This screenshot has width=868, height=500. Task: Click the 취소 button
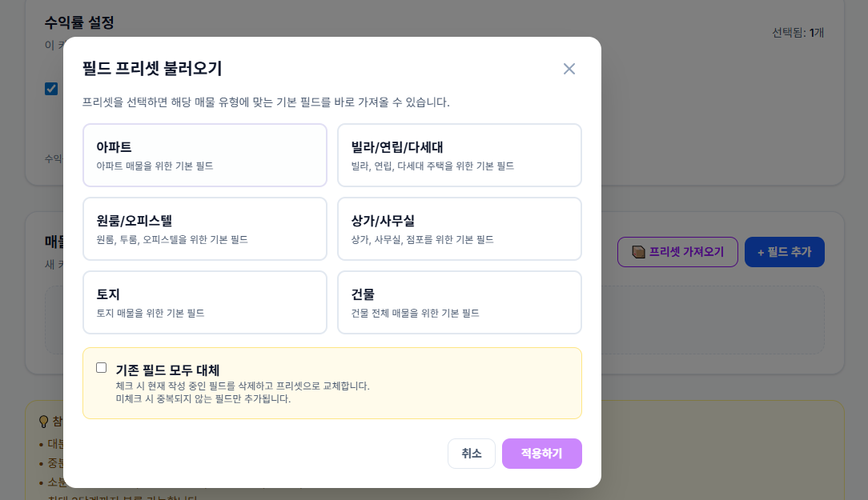click(x=471, y=454)
